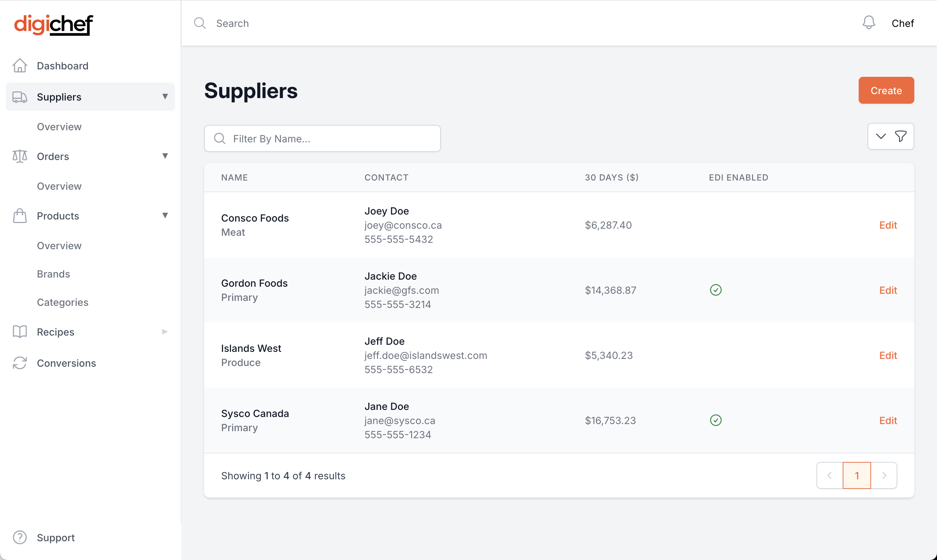Open Brands under Products
Viewport: 937px width, 560px height.
coord(54,274)
